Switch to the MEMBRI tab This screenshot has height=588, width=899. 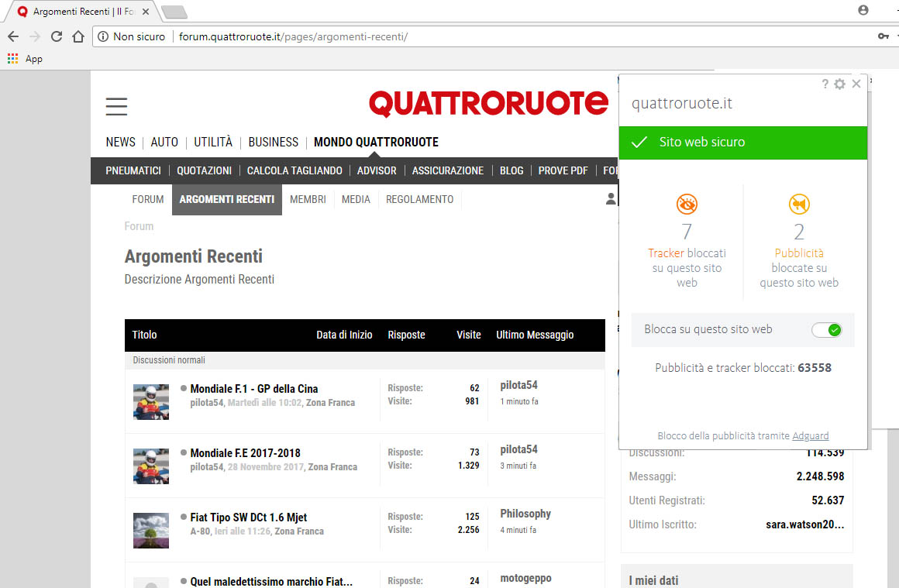(308, 199)
